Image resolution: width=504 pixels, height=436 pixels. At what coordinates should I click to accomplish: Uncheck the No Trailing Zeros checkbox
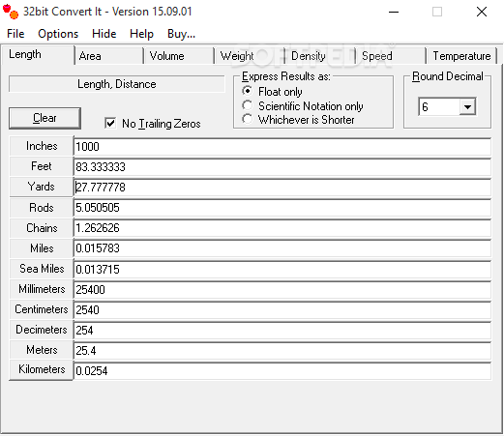pyautogui.click(x=110, y=123)
